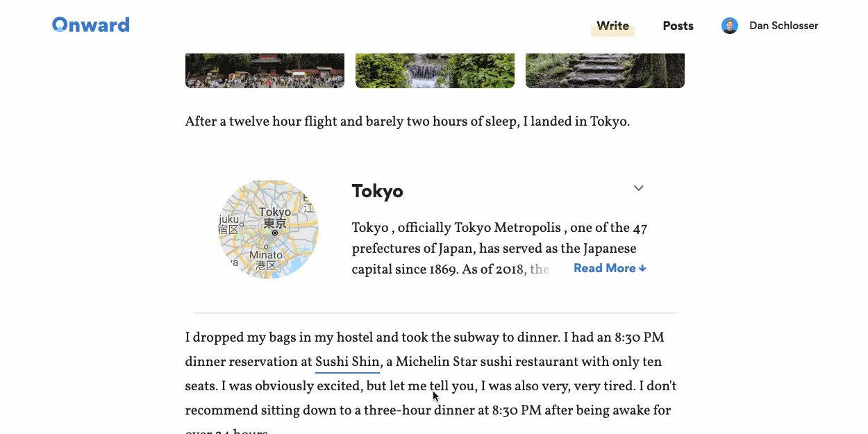
Task: Click the Minato label on the map
Action: click(x=265, y=256)
